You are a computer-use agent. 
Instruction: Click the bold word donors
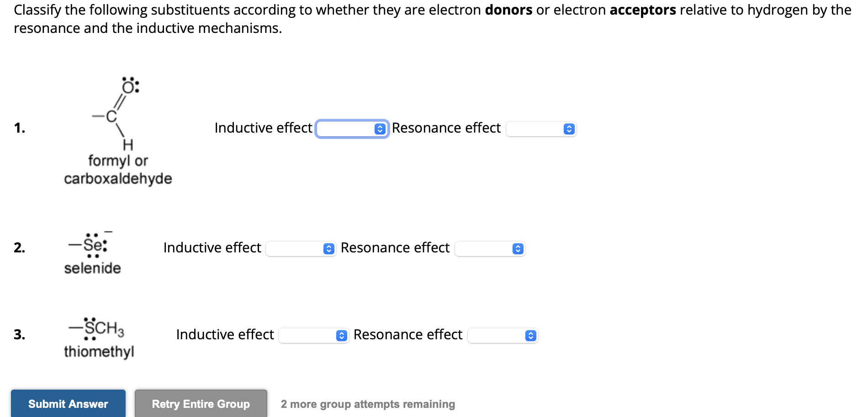(x=508, y=10)
